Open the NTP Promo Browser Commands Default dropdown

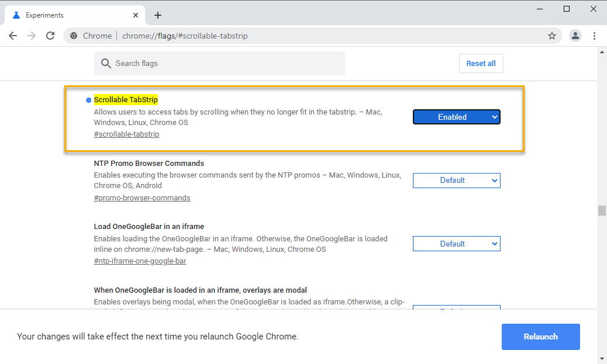click(456, 181)
